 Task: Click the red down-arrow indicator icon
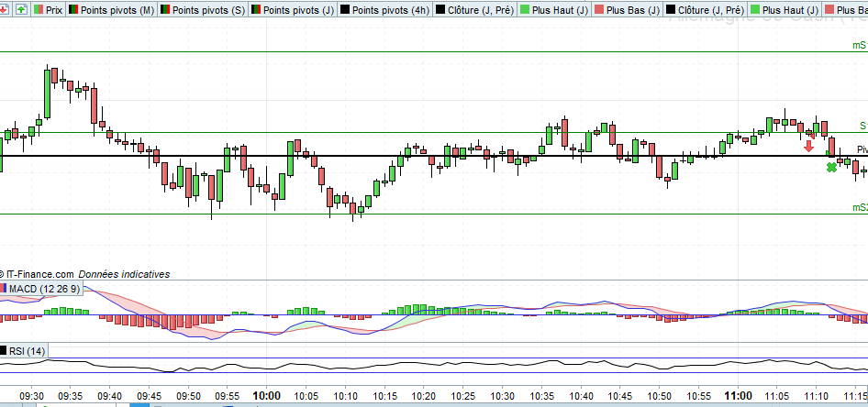[x=6, y=10]
